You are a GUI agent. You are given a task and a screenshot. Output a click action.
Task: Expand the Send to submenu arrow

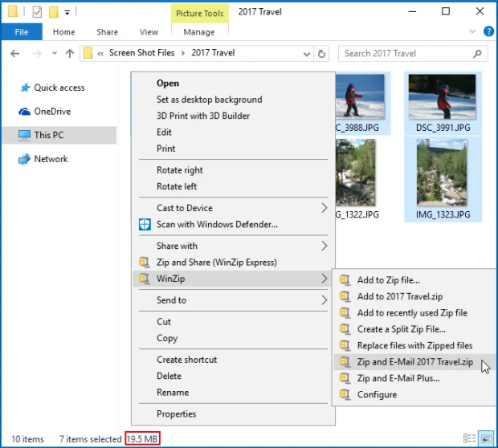coord(325,300)
